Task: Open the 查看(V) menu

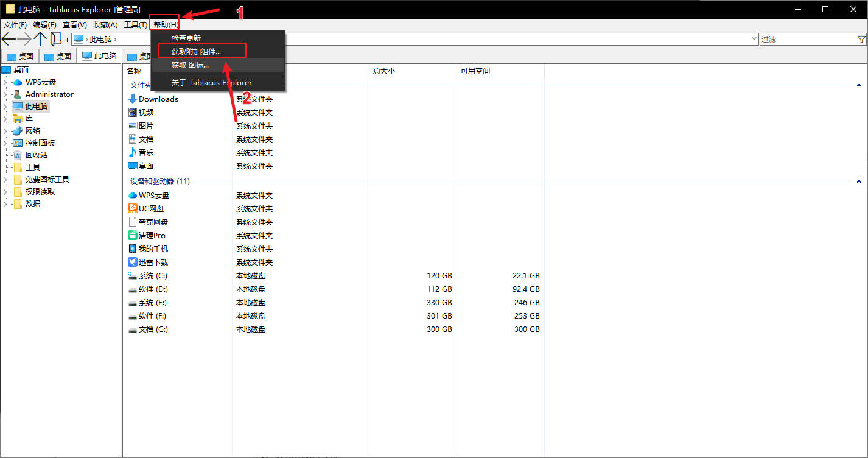Action: point(75,24)
